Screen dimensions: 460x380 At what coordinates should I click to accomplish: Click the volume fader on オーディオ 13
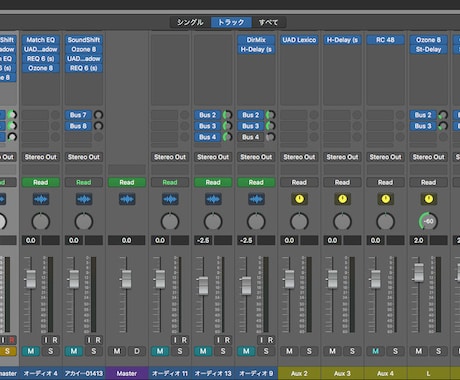pyautogui.click(x=203, y=286)
